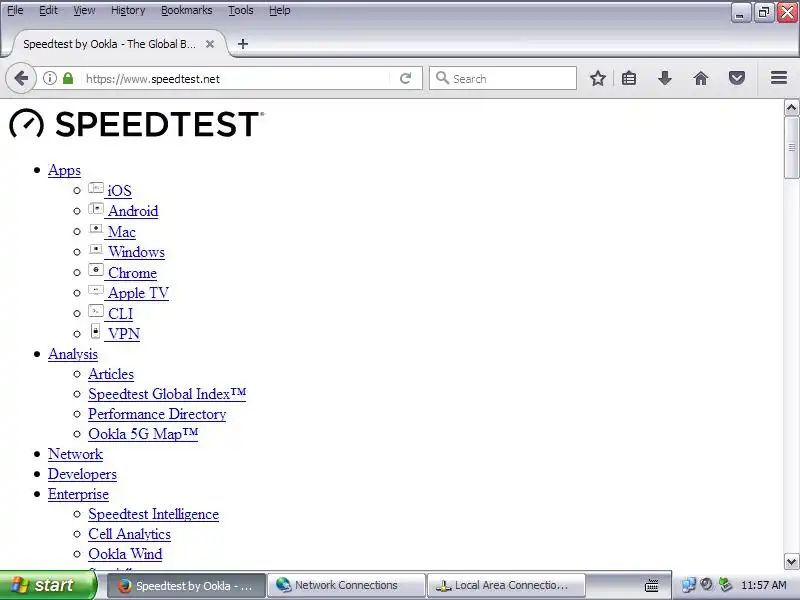
Task: Click the VPN app icon image
Action: click(x=95, y=331)
